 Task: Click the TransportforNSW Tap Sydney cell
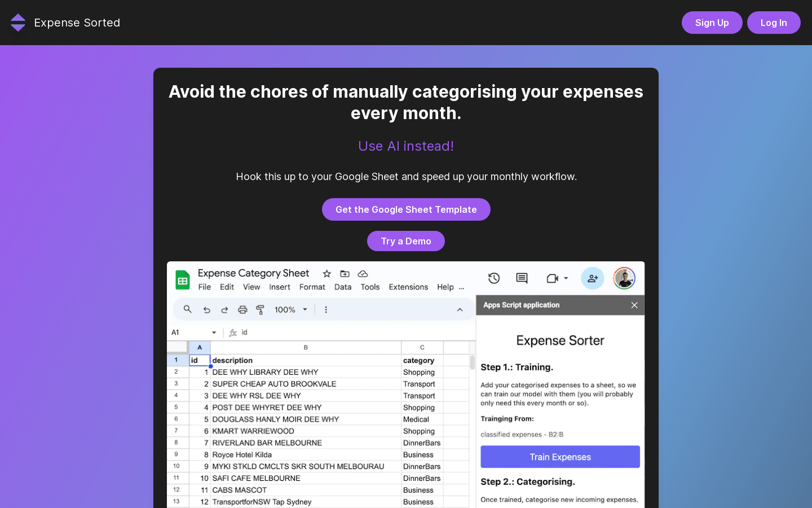(x=306, y=502)
